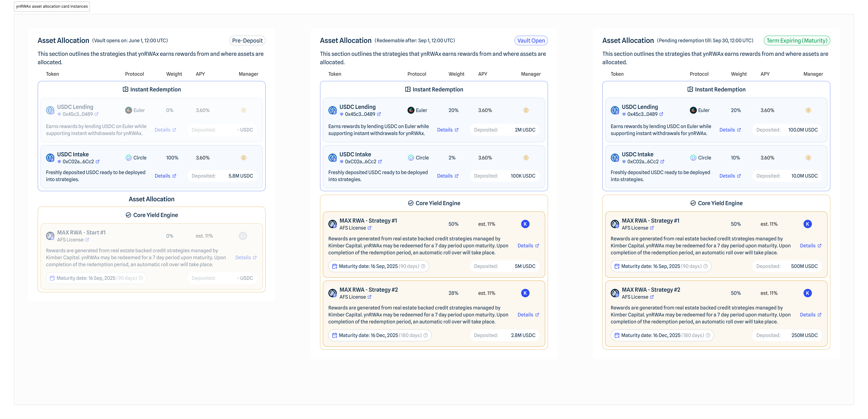Click Circle protocol logo in Vault Open card
The height and width of the screenshot is (419, 868).
point(411,158)
